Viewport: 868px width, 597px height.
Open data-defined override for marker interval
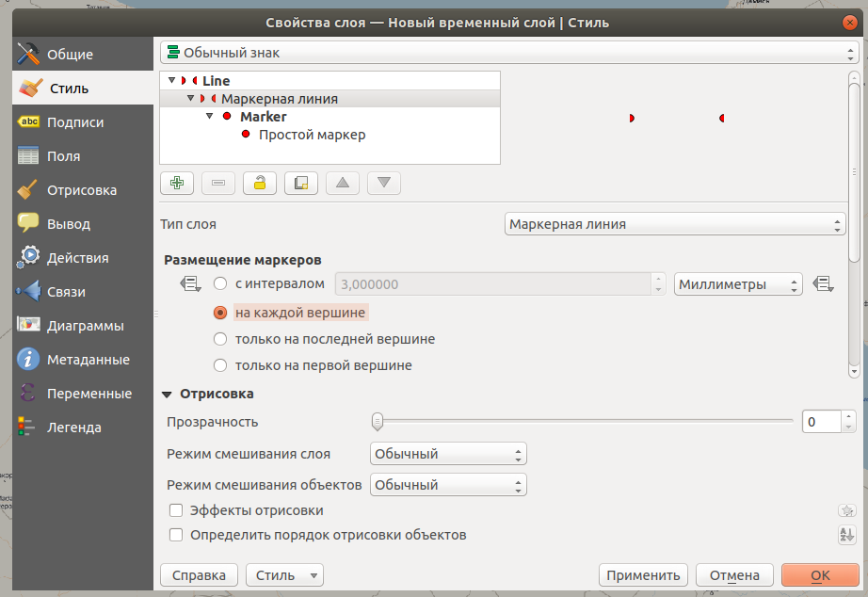824,283
